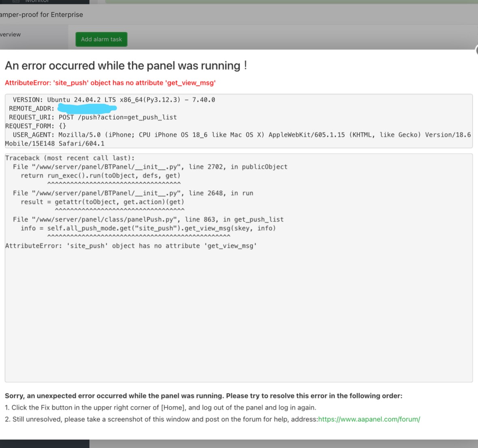Image resolution: width=478 pixels, height=448 pixels.
Task: Open the Monitor sidebar menu item
Action: click(x=36, y=1)
